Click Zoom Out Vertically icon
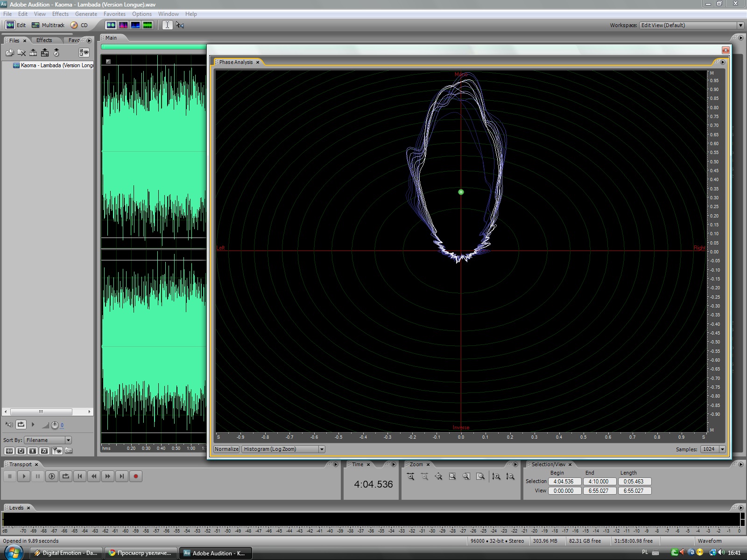747x560 pixels. click(x=510, y=476)
